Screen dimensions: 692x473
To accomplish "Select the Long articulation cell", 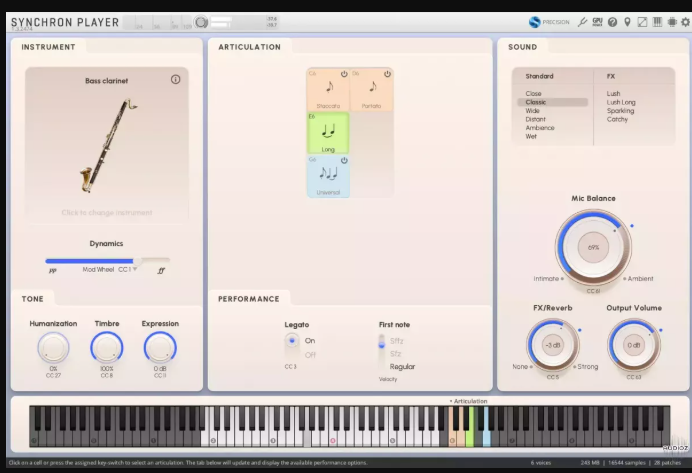I will point(328,133).
